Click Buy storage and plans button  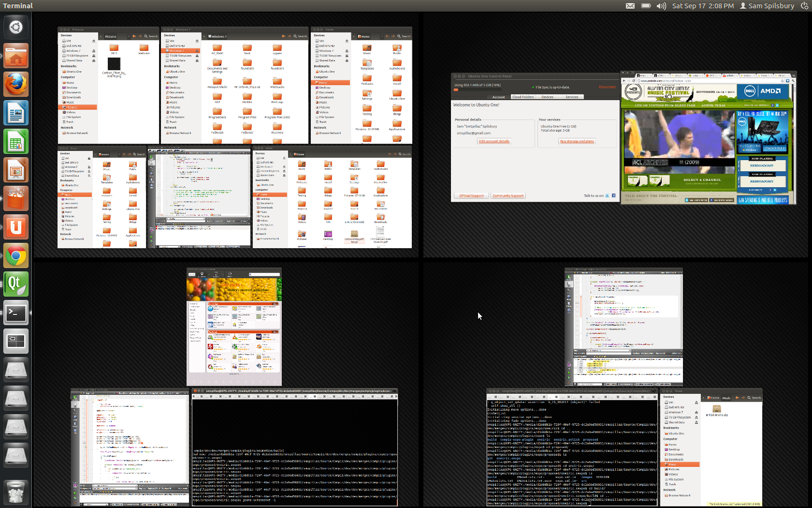[577, 141]
